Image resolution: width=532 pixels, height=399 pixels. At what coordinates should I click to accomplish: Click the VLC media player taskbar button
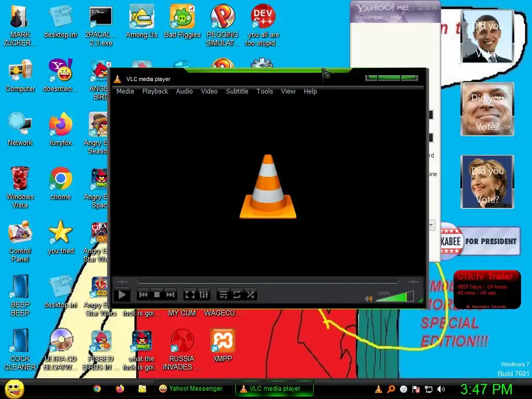click(x=274, y=389)
